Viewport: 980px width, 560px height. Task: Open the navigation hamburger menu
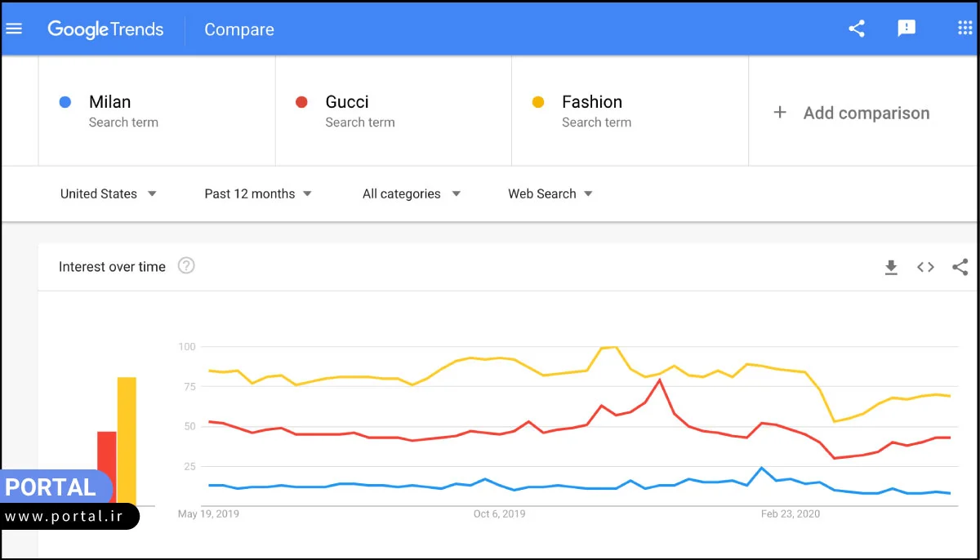pyautogui.click(x=15, y=28)
